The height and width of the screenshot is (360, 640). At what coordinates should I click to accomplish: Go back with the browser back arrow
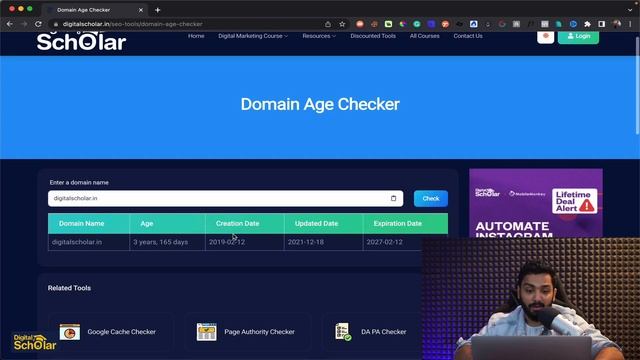(x=10, y=24)
